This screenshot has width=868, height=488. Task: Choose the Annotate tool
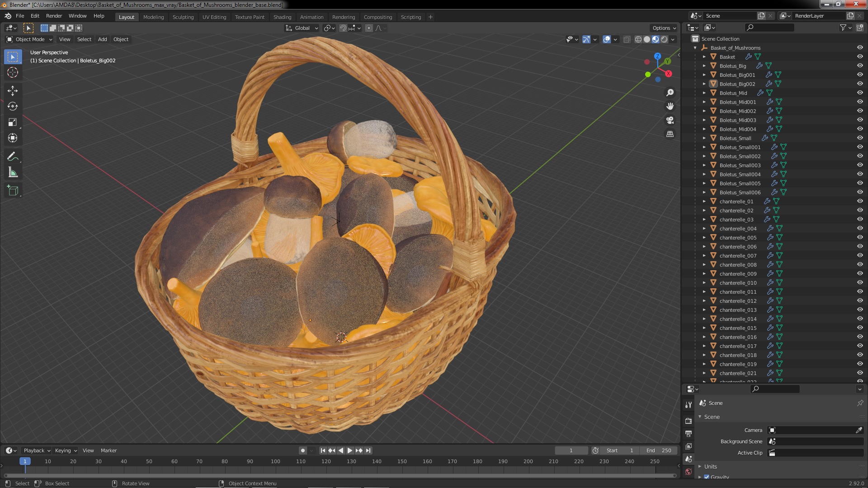point(13,156)
